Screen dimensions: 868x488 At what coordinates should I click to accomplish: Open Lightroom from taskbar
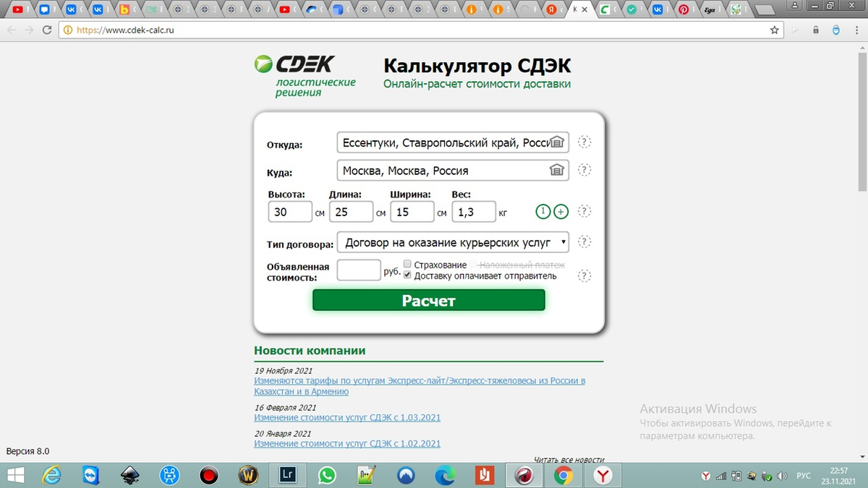[x=288, y=475]
